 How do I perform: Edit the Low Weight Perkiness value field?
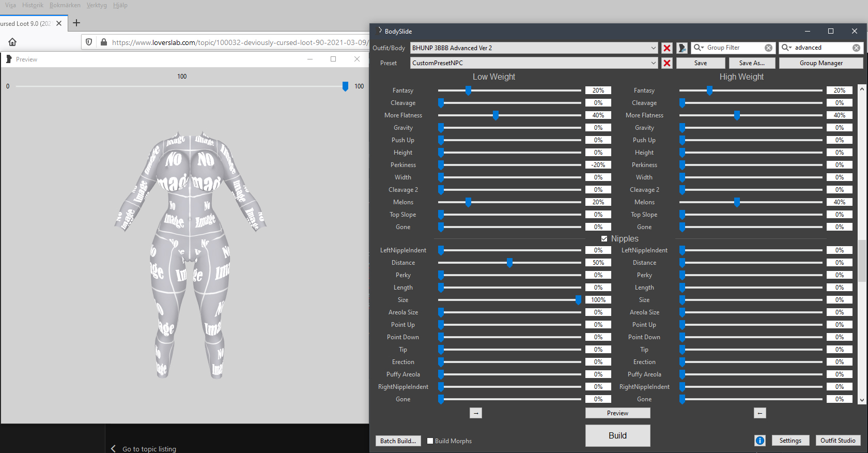tap(598, 165)
